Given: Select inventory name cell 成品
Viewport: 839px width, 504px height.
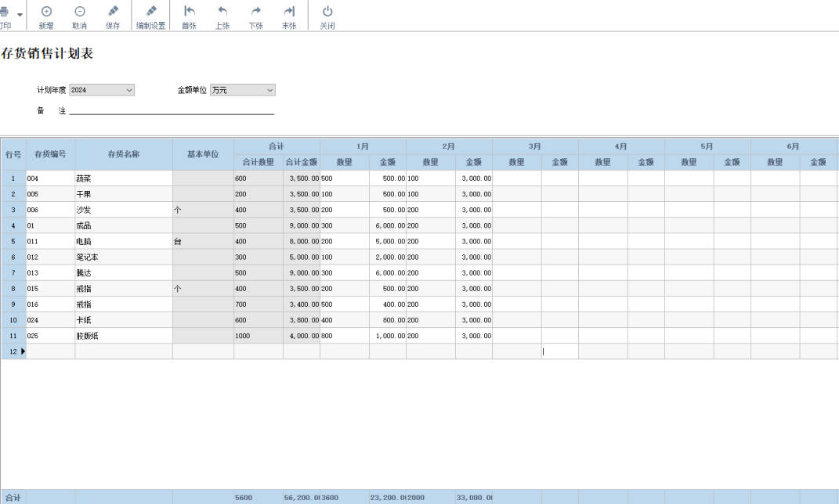Looking at the screenshot, I should click(x=124, y=225).
